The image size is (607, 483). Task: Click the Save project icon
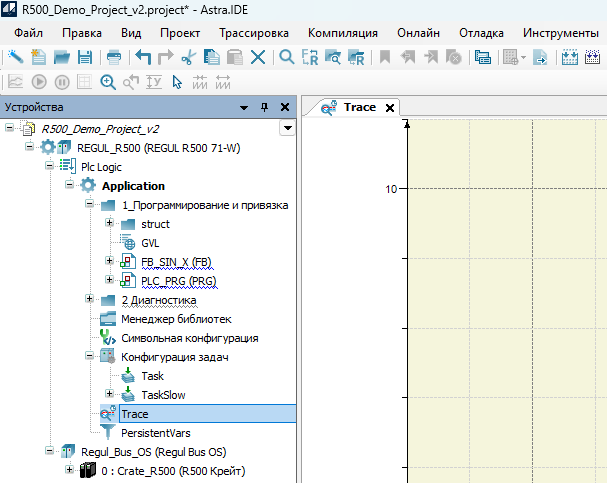click(85, 58)
